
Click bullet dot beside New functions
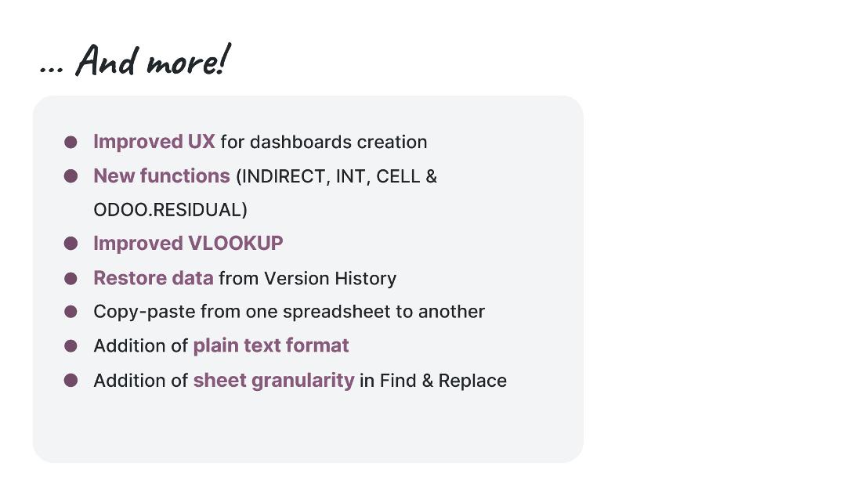(x=71, y=176)
